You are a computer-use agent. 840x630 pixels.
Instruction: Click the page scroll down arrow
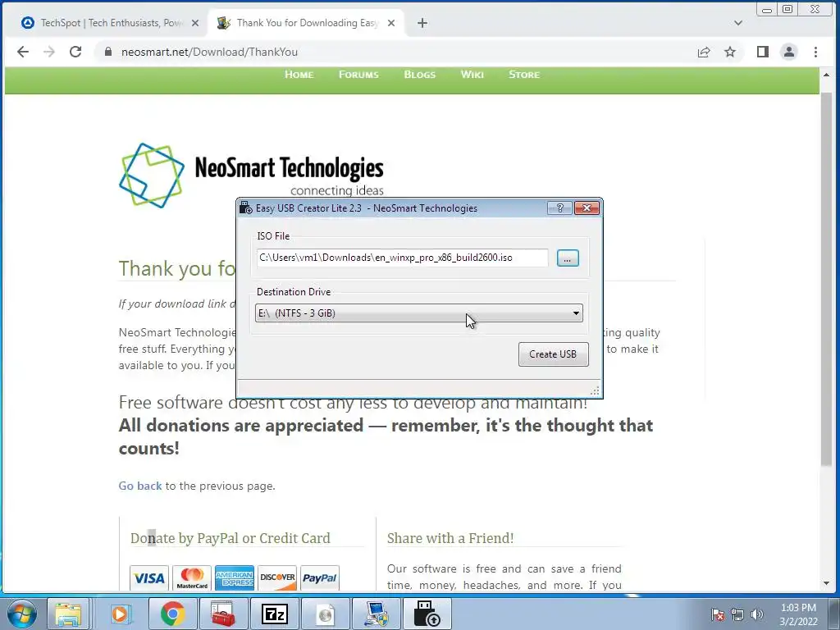[826, 583]
